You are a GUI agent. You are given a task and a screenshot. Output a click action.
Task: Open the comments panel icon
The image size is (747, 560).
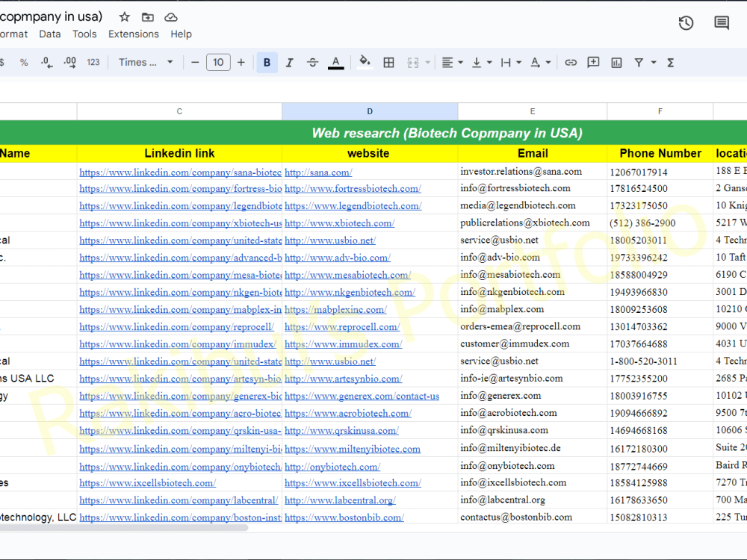(x=722, y=23)
